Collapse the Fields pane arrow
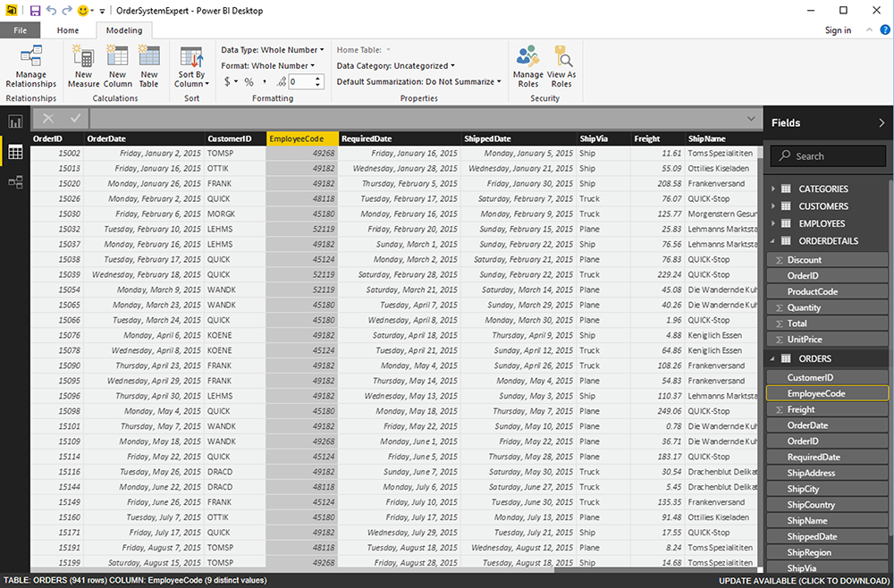 coord(881,122)
